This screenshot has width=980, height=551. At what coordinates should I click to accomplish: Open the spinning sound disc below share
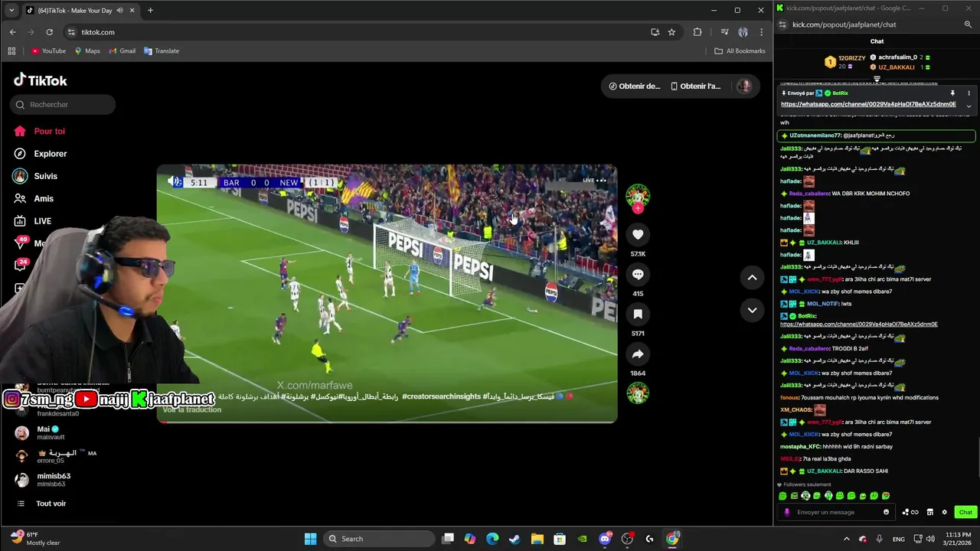tap(638, 393)
